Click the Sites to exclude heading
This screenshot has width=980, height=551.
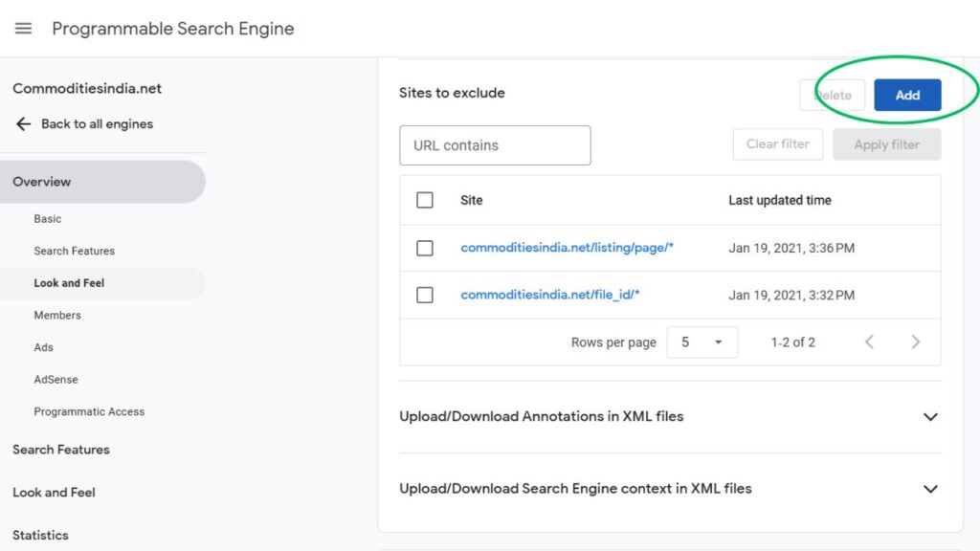(452, 93)
